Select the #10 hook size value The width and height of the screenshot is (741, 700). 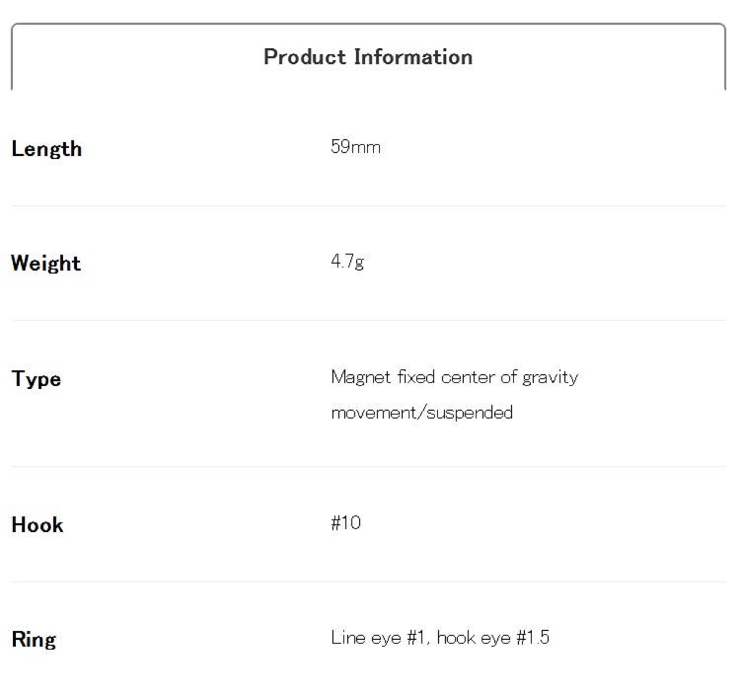[346, 523]
